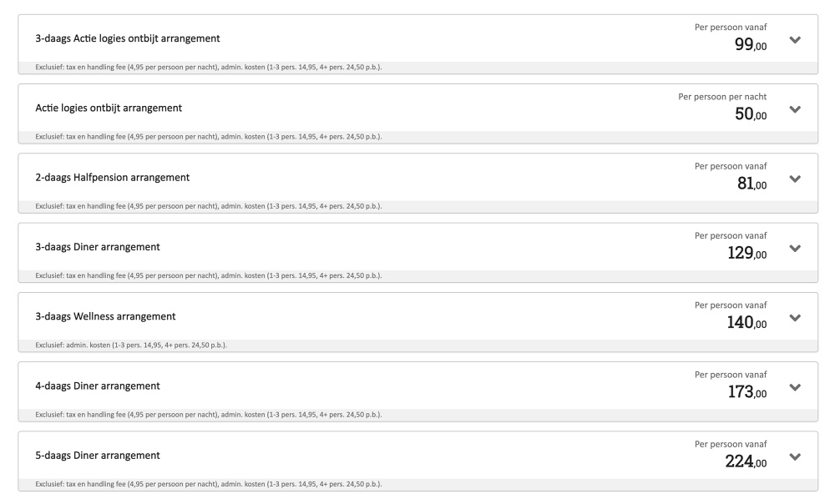The height and width of the screenshot is (504, 835).
Task: Expand the 3-daags Actie logies ontbijt chevron
Action: 795,40
